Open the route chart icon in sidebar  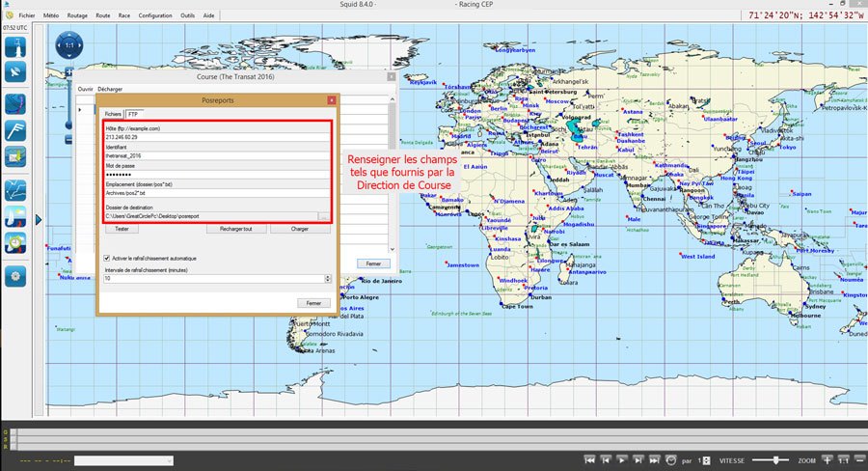click(x=15, y=189)
